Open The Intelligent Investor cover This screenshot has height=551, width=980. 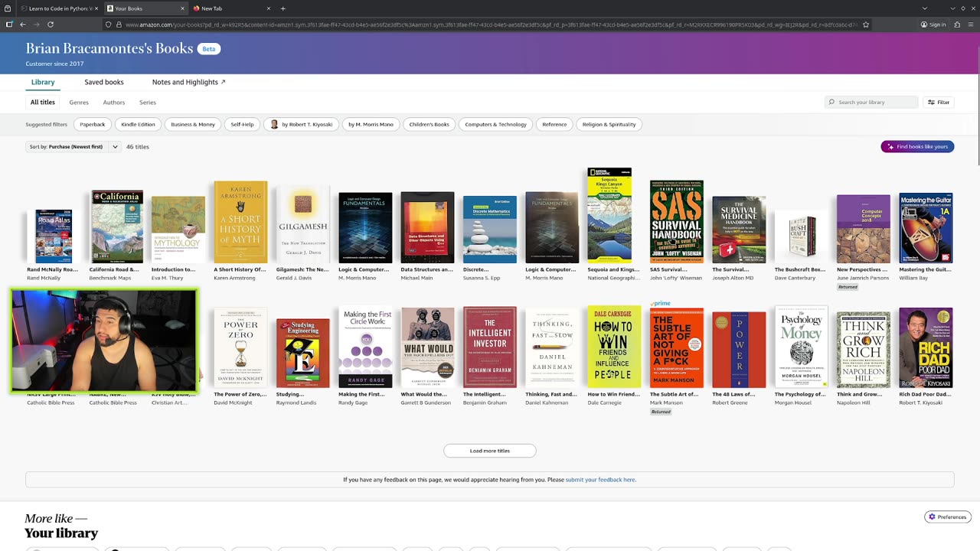click(x=489, y=347)
